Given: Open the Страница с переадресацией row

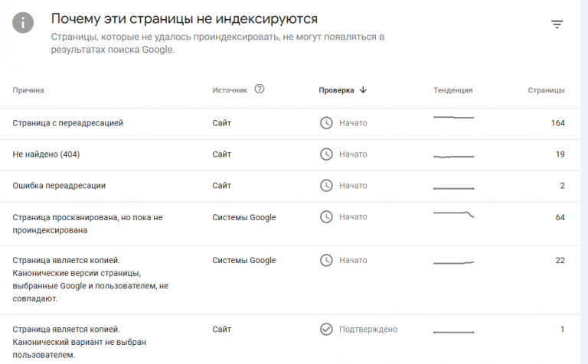Looking at the screenshot, I should click(x=68, y=122).
